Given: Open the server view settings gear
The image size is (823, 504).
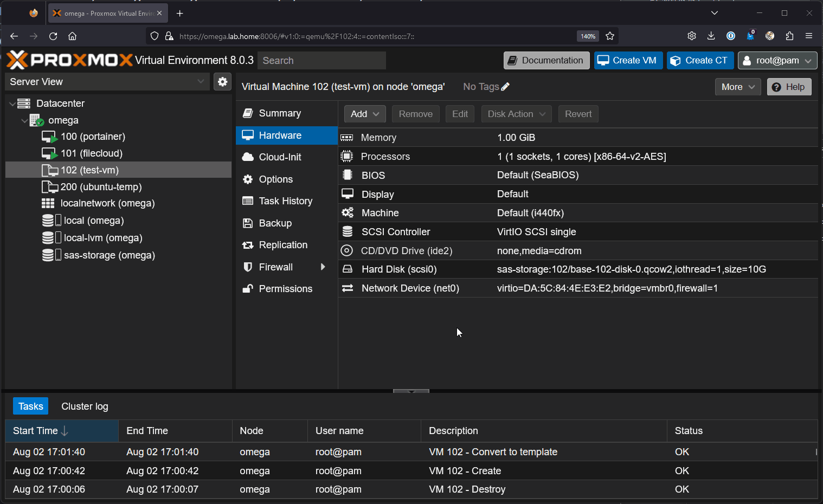Looking at the screenshot, I should [222, 82].
